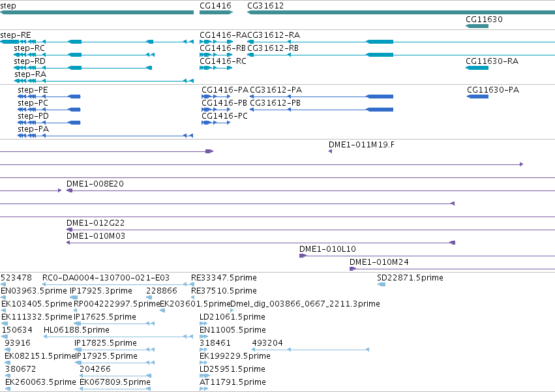555x392 pixels.
Task: Select the IP17925.3prime EST label
Action: coord(101,291)
